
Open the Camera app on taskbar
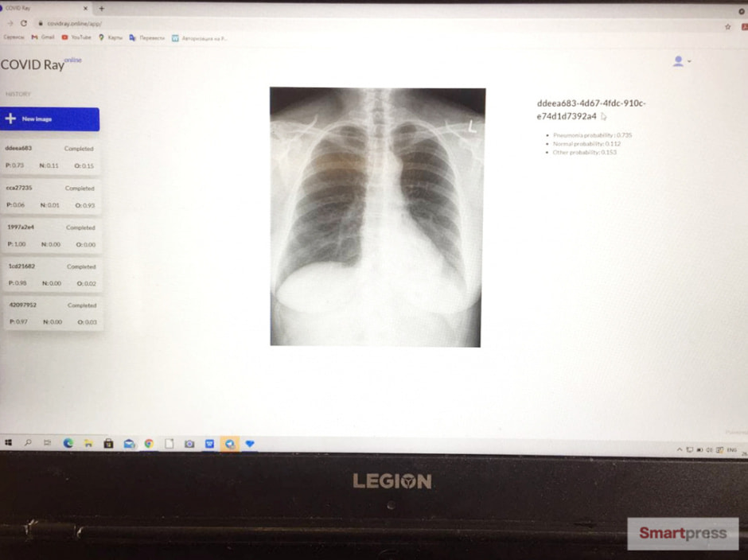(x=189, y=444)
